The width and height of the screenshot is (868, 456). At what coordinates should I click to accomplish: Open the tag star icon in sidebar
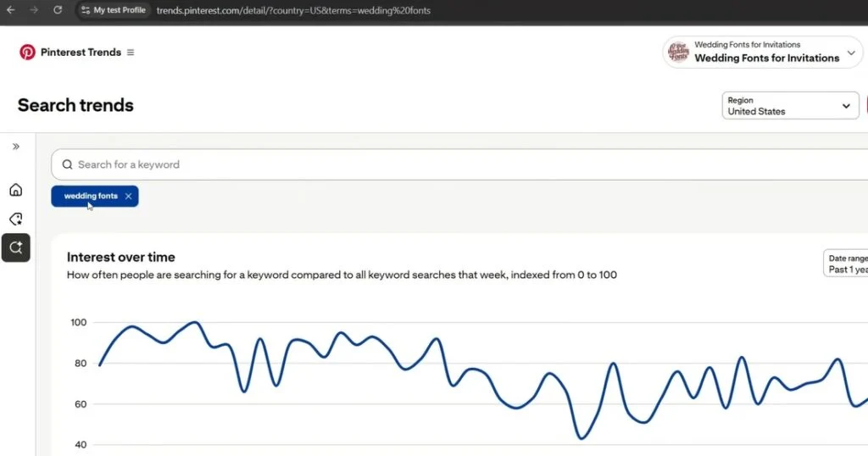tap(16, 219)
